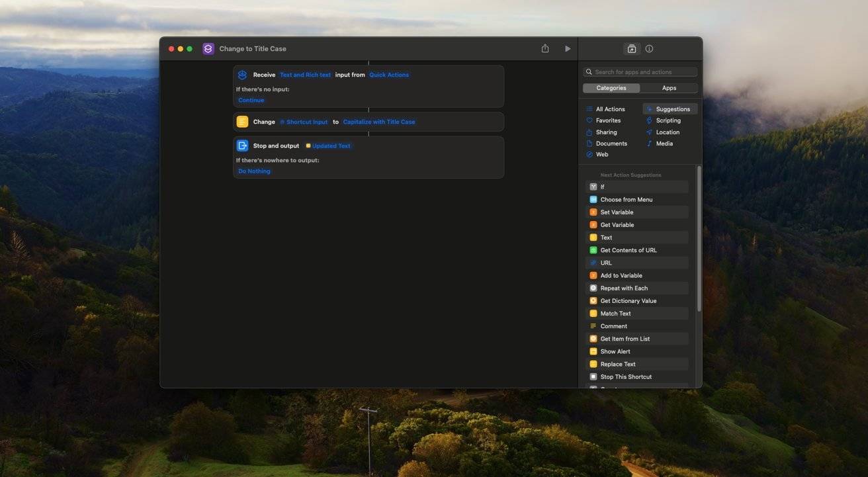Open the Action Library panel icon

(631, 49)
